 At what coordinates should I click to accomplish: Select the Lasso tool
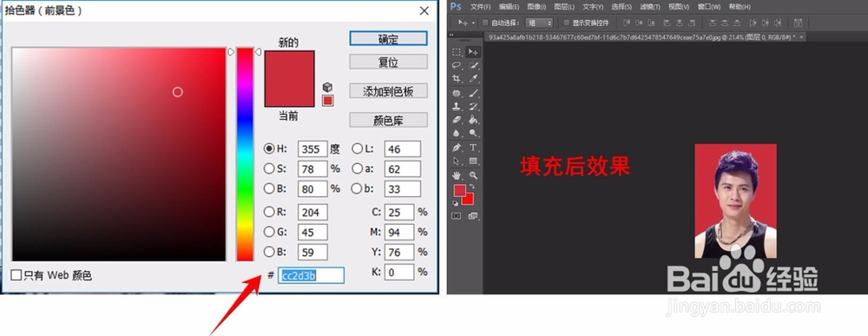coord(457,65)
